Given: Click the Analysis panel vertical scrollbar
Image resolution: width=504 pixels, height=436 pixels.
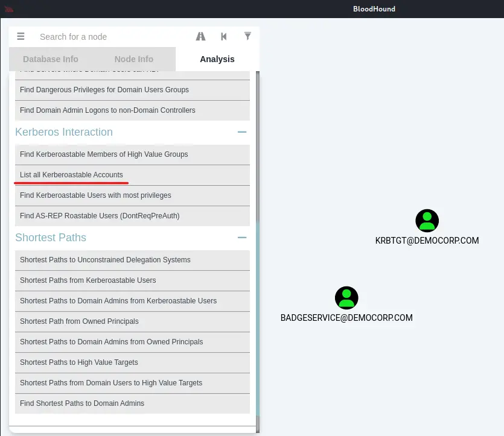Looking at the screenshot, I should [258, 241].
